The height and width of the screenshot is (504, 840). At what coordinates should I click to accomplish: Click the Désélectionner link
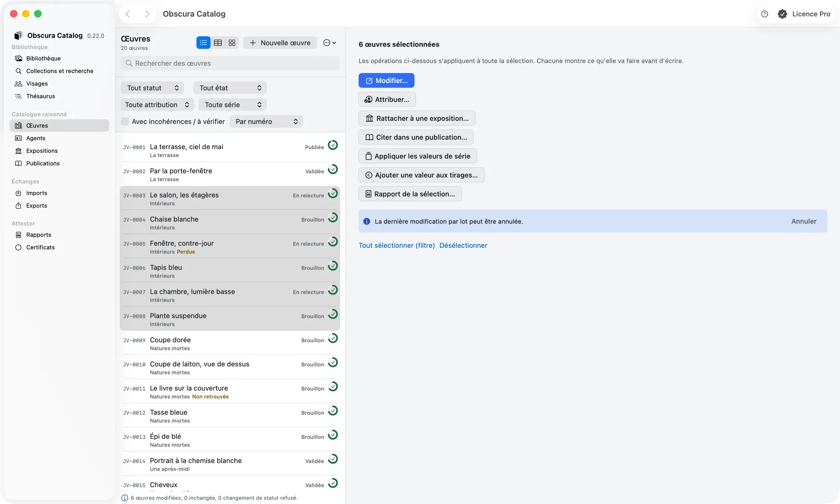tap(463, 245)
